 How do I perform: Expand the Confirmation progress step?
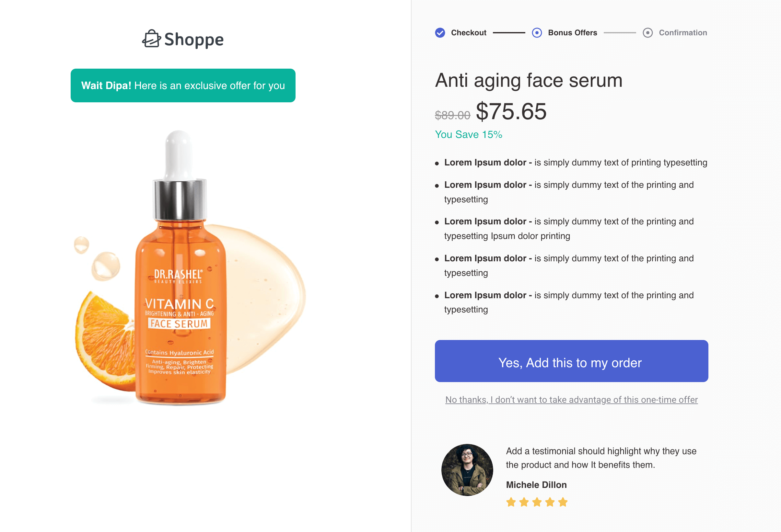(x=682, y=33)
